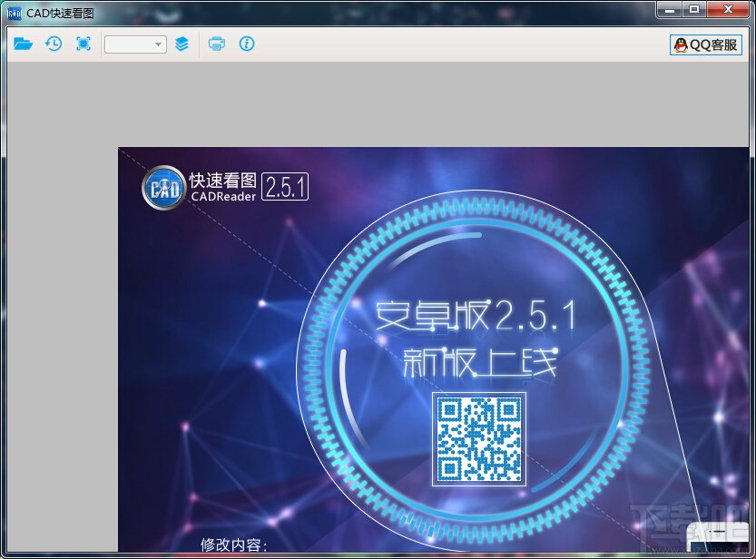
Task: Fit drawing to full extent view
Action: coord(83,44)
